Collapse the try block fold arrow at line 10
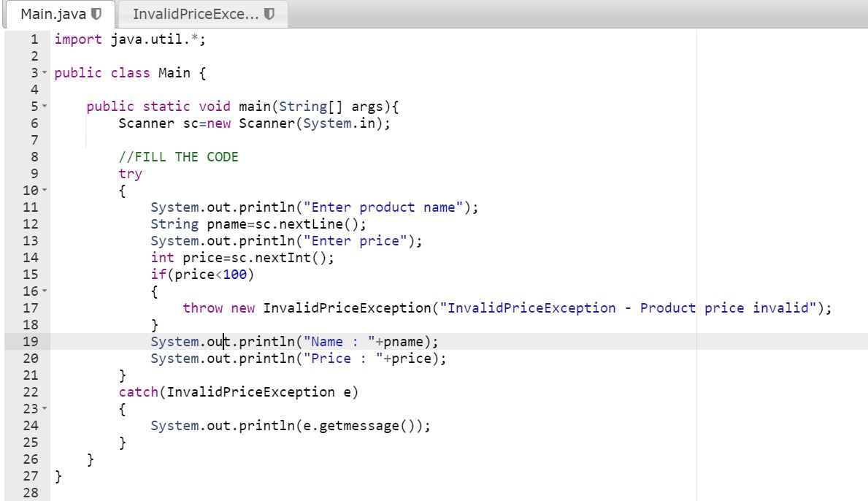This screenshot has height=501, width=868. (x=45, y=191)
